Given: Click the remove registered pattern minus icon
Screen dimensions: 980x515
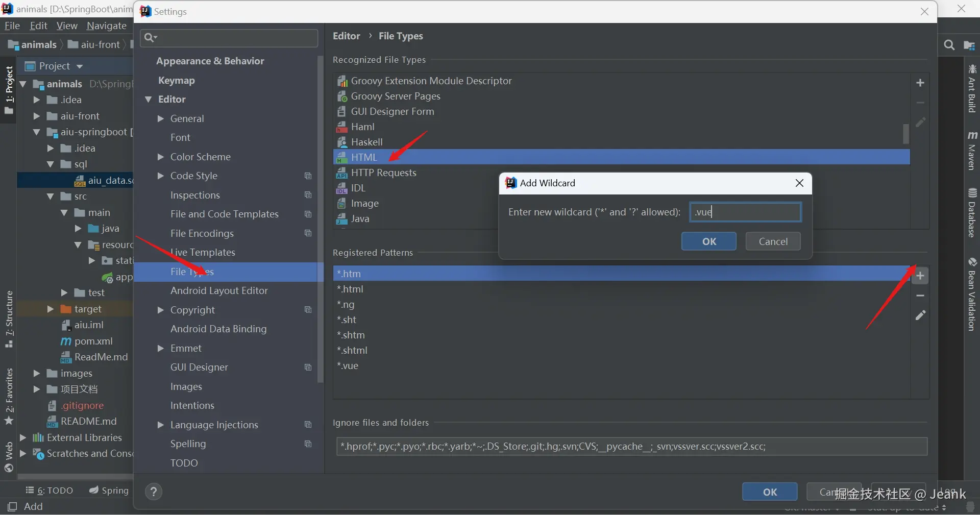Looking at the screenshot, I should 920,296.
